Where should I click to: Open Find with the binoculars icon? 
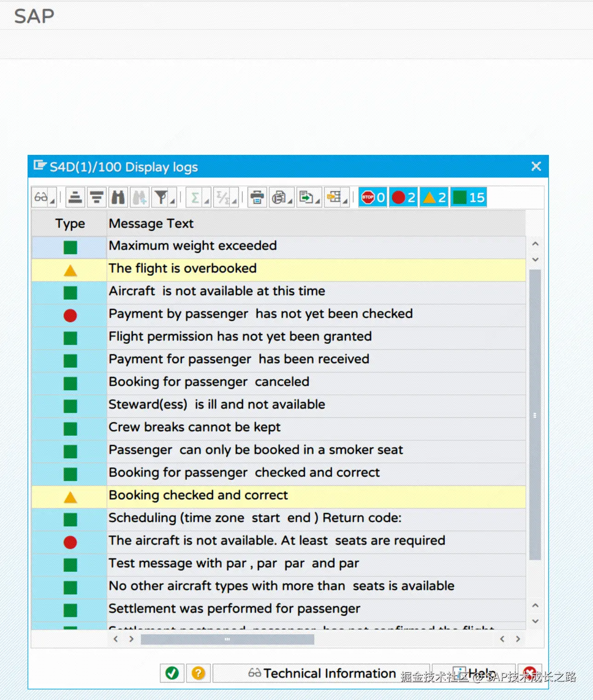pyautogui.click(x=118, y=198)
